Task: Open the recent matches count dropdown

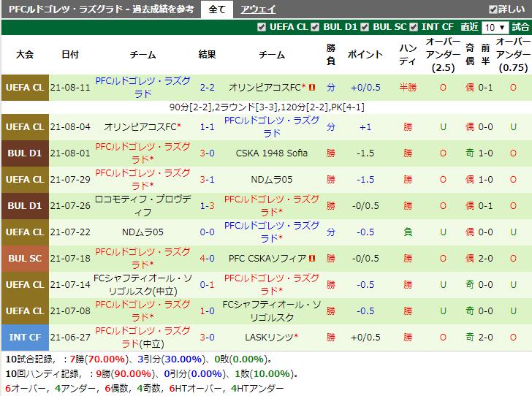Action: [495, 27]
